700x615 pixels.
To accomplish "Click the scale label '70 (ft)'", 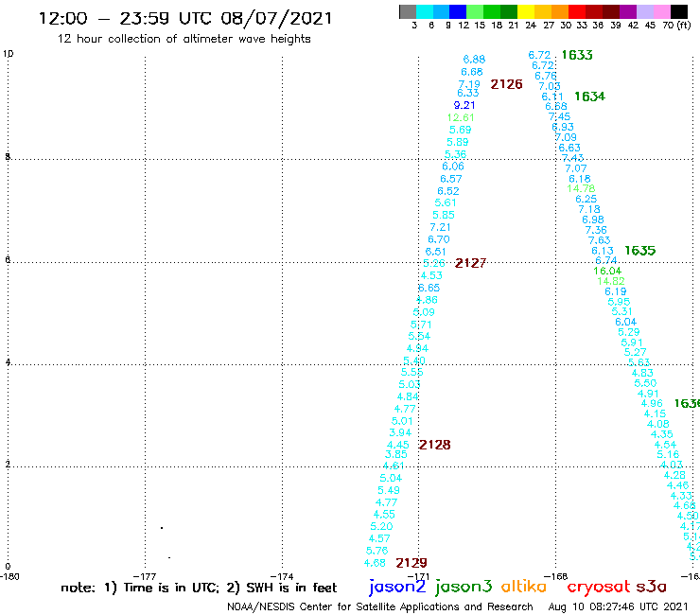I will coord(676,26).
